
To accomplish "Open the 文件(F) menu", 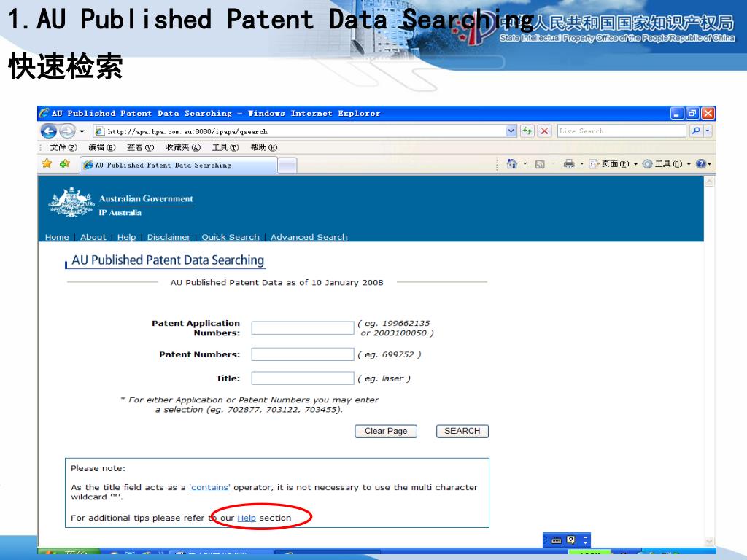I will [x=63, y=147].
